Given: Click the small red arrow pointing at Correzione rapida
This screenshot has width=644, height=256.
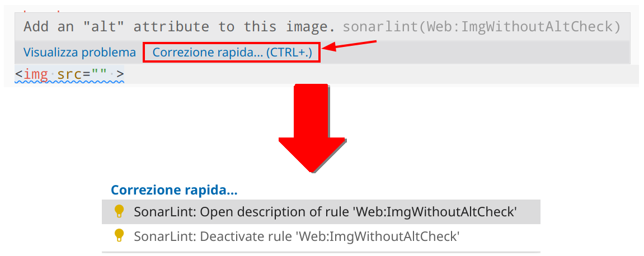Looking at the screenshot, I should [x=351, y=46].
